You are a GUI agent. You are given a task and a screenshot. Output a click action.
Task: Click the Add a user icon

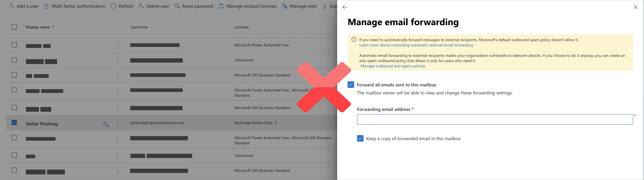coord(12,6)
